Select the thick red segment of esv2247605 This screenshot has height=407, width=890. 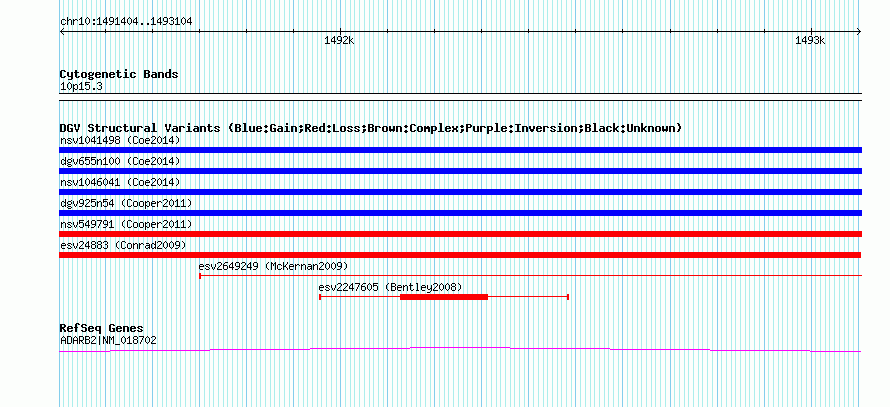444,297
